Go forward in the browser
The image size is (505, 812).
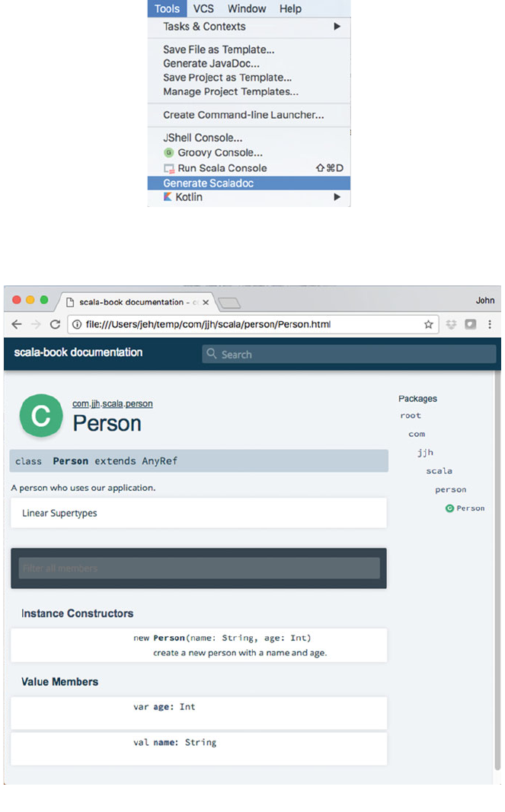[36, 324]
